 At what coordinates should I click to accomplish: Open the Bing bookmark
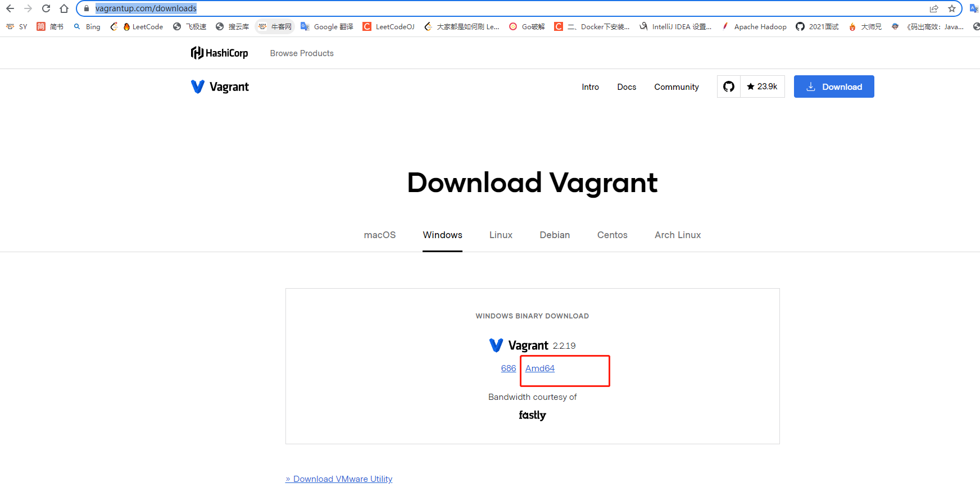[x=87, y=26]
